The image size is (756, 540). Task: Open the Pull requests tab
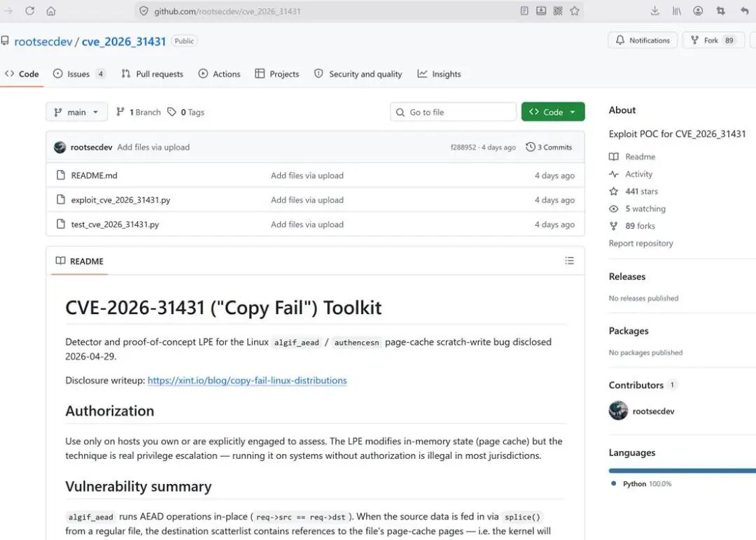(153, 73)
